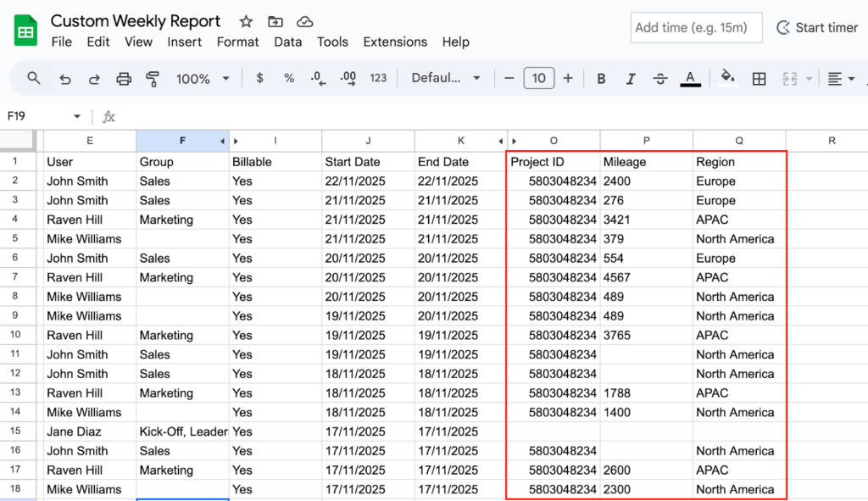
Task: Expand the F19 name box dropdown
Action: click(77, 116)
